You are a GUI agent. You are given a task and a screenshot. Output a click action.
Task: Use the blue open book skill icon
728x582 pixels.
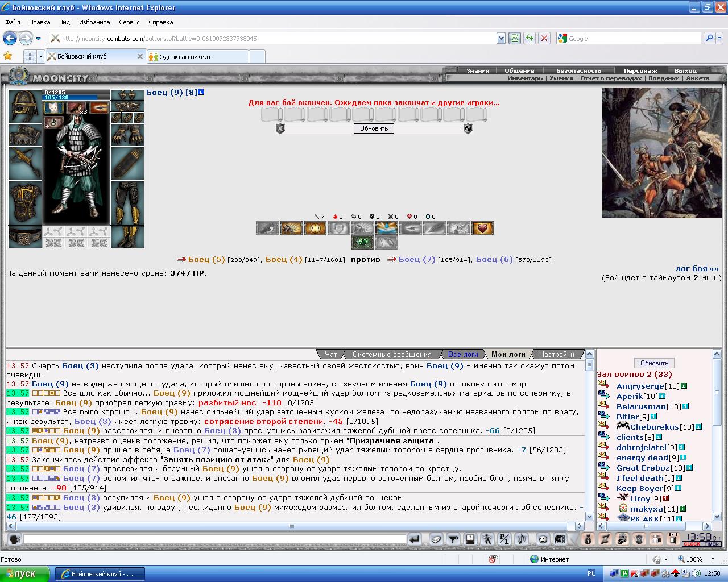click(387, 228)
